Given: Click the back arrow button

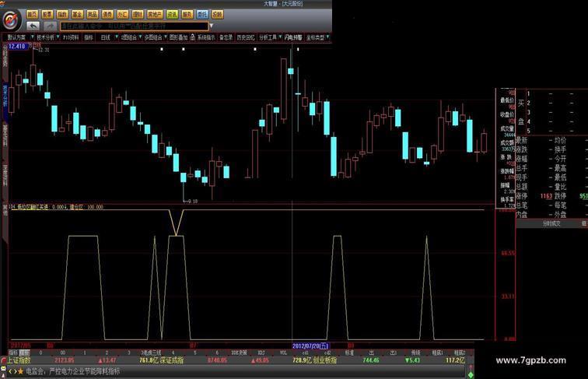Looking at the screenshot, I should point(33,26).
